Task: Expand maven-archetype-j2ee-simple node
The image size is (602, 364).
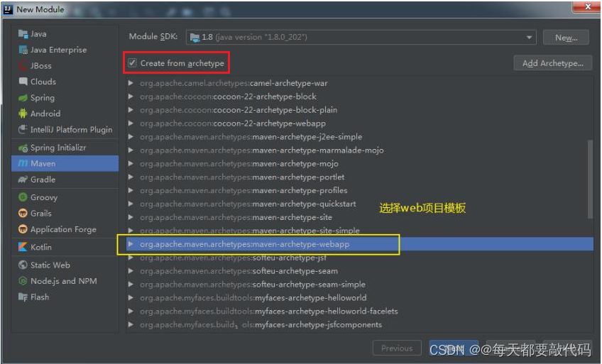Action: (131, 136)
